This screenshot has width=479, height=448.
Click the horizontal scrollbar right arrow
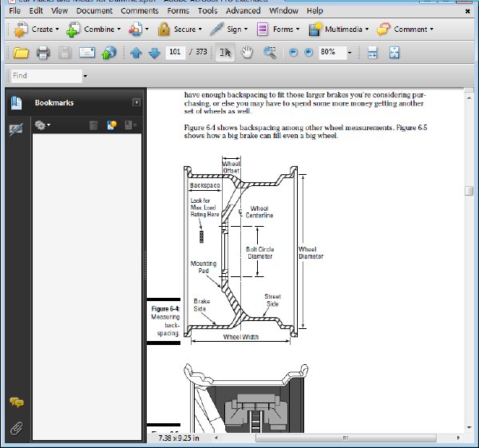tap(458, 438)
